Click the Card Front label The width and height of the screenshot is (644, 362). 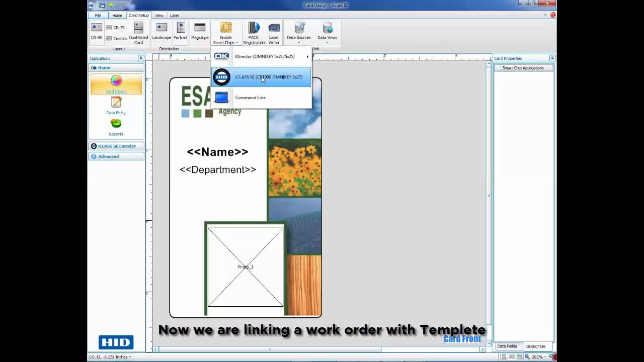point(462,339)
